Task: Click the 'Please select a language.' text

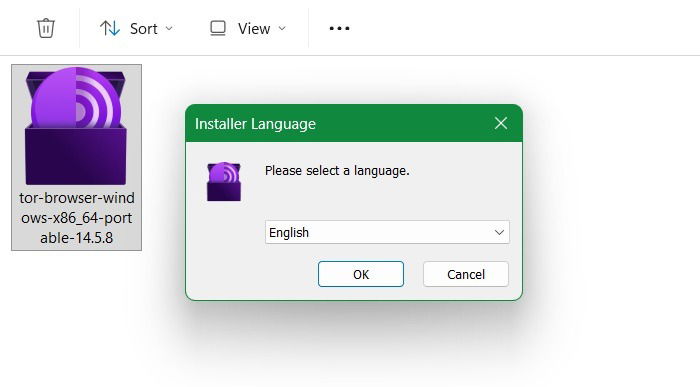Action: 337,171
